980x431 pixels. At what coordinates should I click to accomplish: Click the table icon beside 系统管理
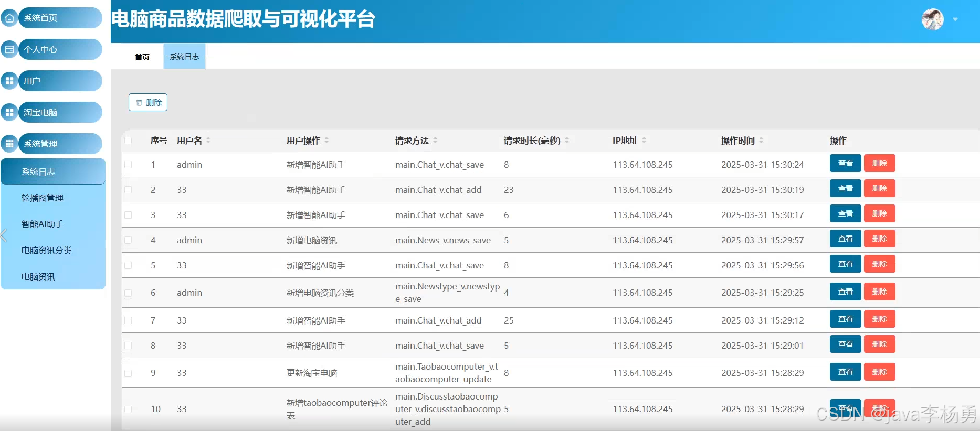click(x=9, y=144)
